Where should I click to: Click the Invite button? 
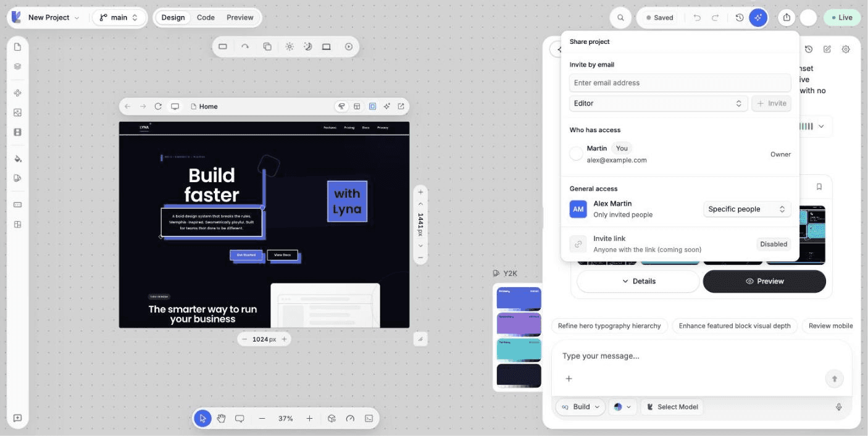[771, 103]
